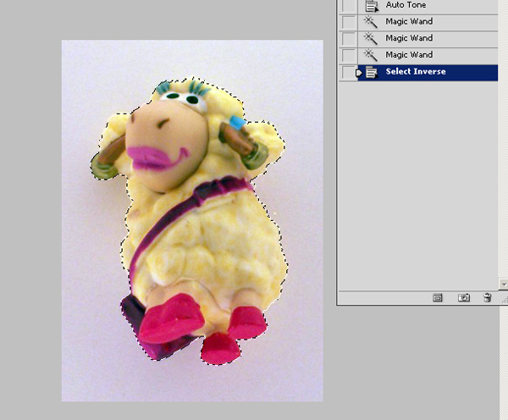Viewport: 508px width, 420px height.
Task: Select the Select Inverse history state
Action: tap(428, 72)
